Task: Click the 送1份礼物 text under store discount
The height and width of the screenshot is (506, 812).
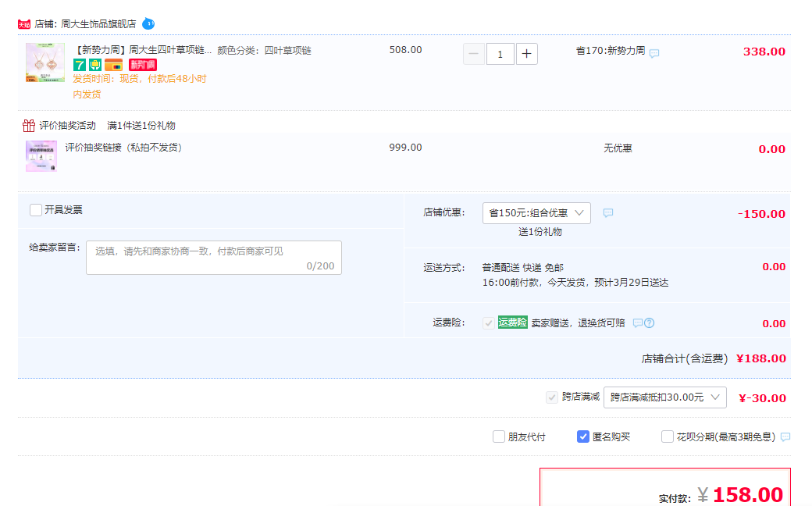Action: 540,232
